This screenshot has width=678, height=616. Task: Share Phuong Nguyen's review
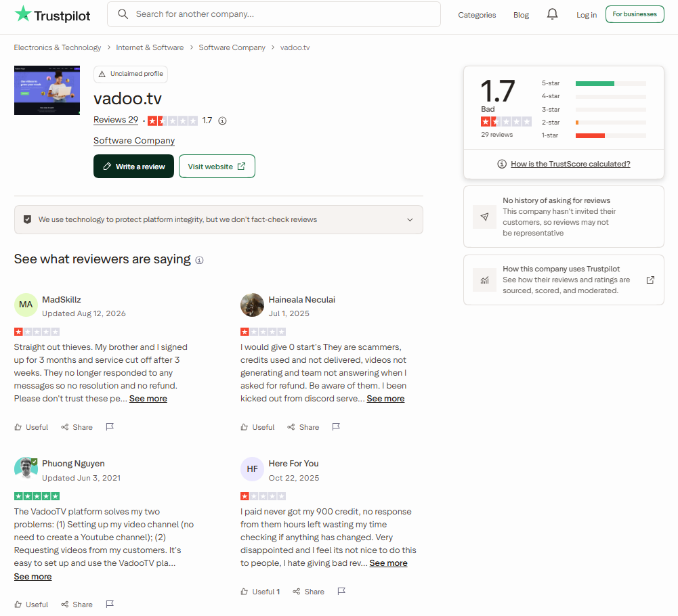(77, 604)
